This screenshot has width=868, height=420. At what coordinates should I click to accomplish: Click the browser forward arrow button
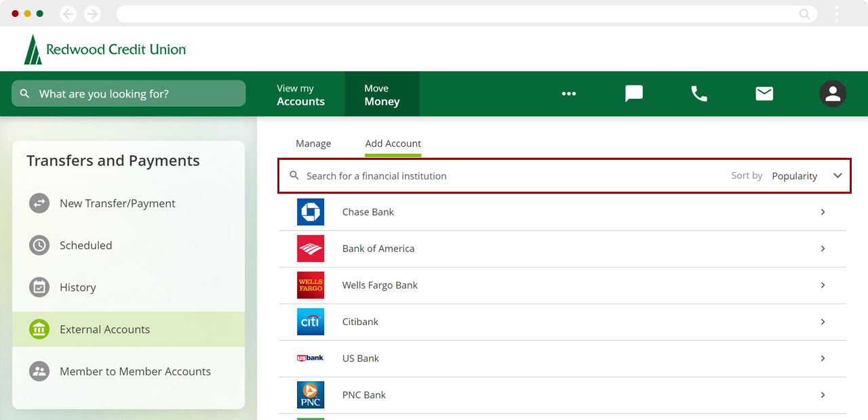click(x=92, y=14)
